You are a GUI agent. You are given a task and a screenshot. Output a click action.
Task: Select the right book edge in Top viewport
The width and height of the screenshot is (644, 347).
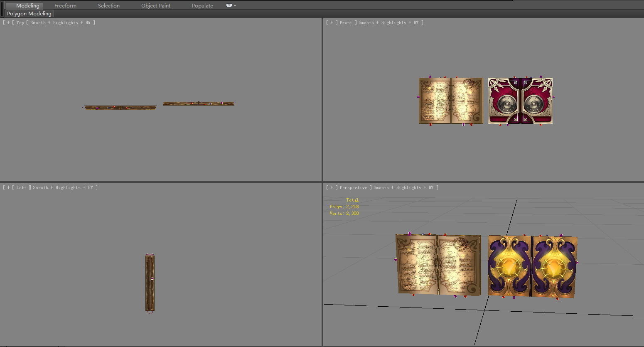(199, 103)
